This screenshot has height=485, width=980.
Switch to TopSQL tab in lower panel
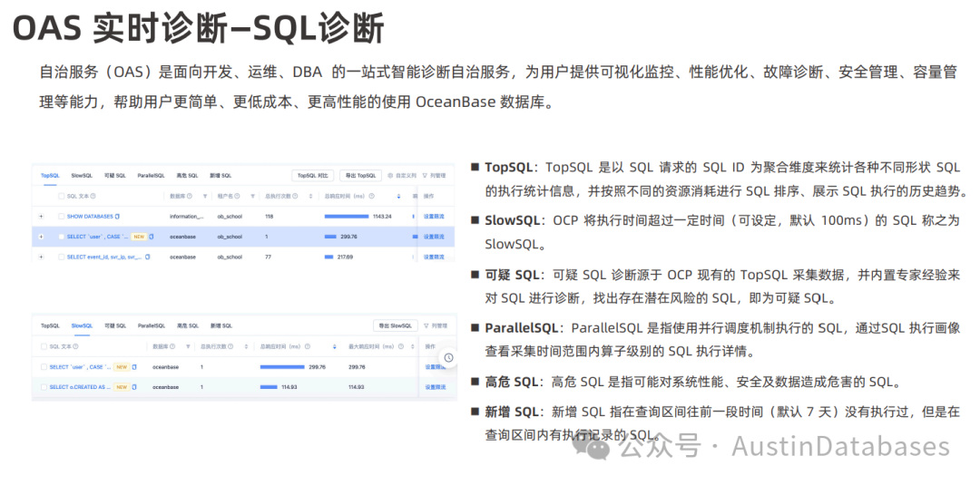pos(50,325)
